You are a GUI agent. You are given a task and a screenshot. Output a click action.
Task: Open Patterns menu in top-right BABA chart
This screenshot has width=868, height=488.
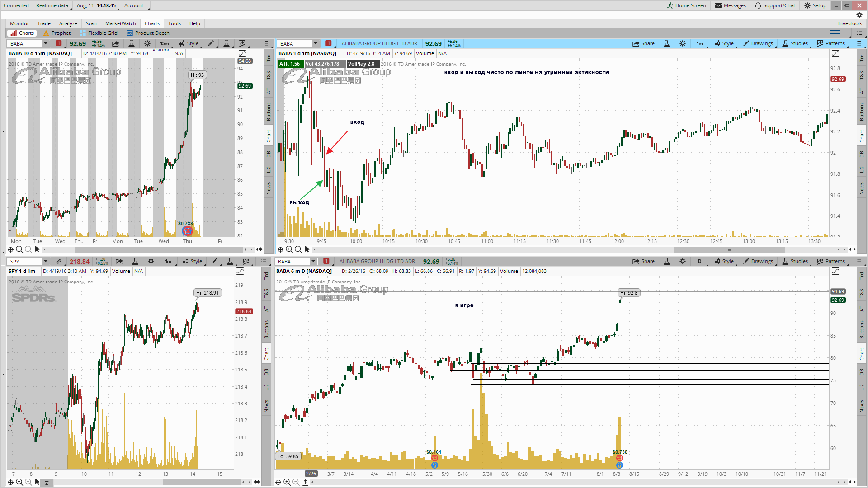(x=831, y=43)
